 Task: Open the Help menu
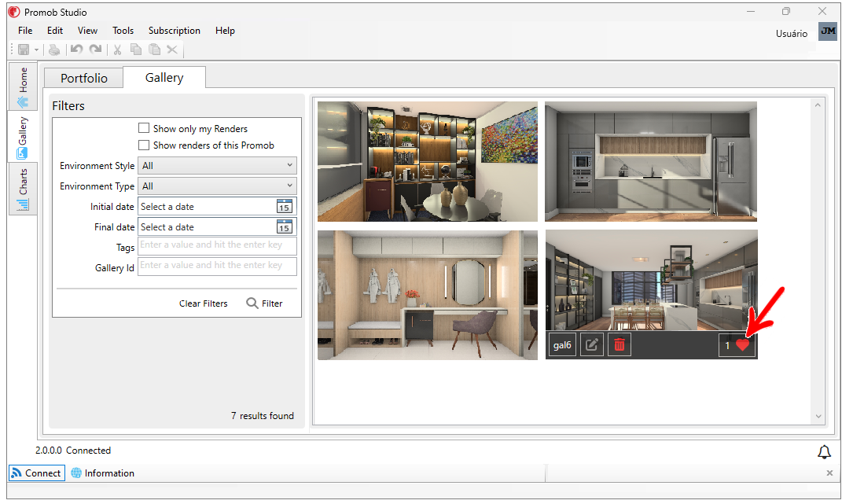pos(225,31)
